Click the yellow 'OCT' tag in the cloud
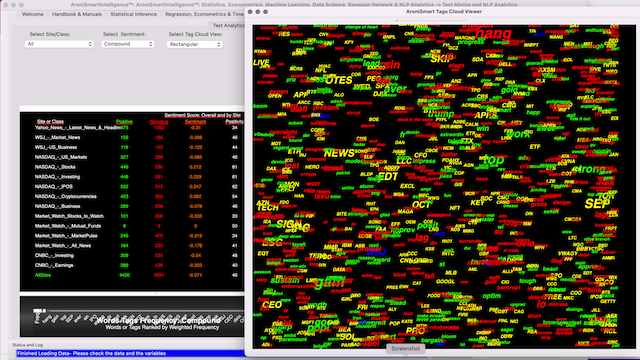This screenshot has width=640, height=360. point(421,204)
